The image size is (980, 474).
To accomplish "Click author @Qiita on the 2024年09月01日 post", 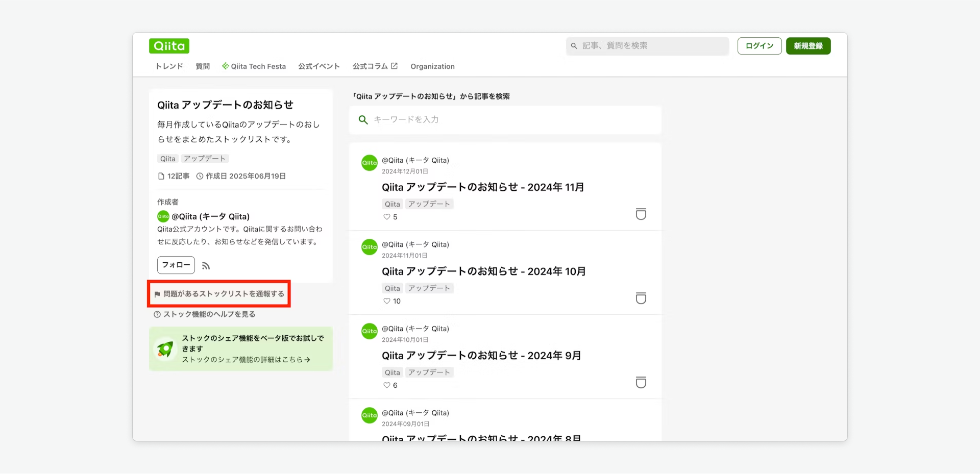I will pyautogui.click(x=415, y=413).
